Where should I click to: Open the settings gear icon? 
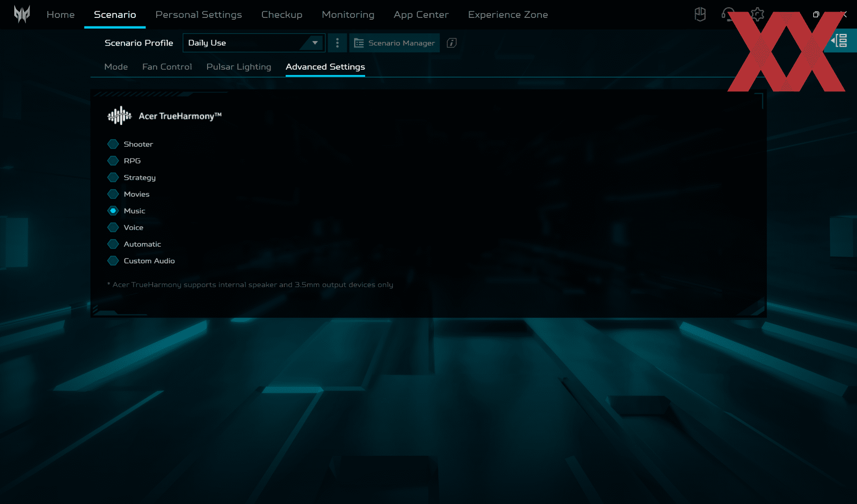757,14
